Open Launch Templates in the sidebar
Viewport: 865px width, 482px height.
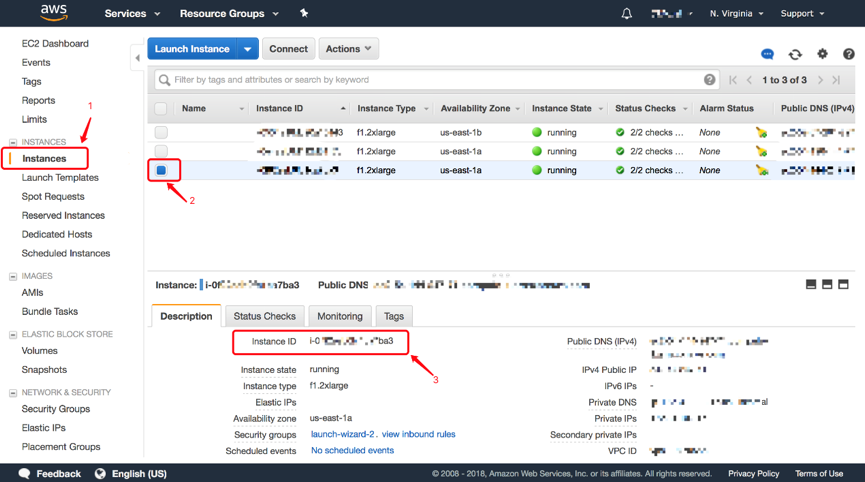pyautogui.click(x=60, y=178)
